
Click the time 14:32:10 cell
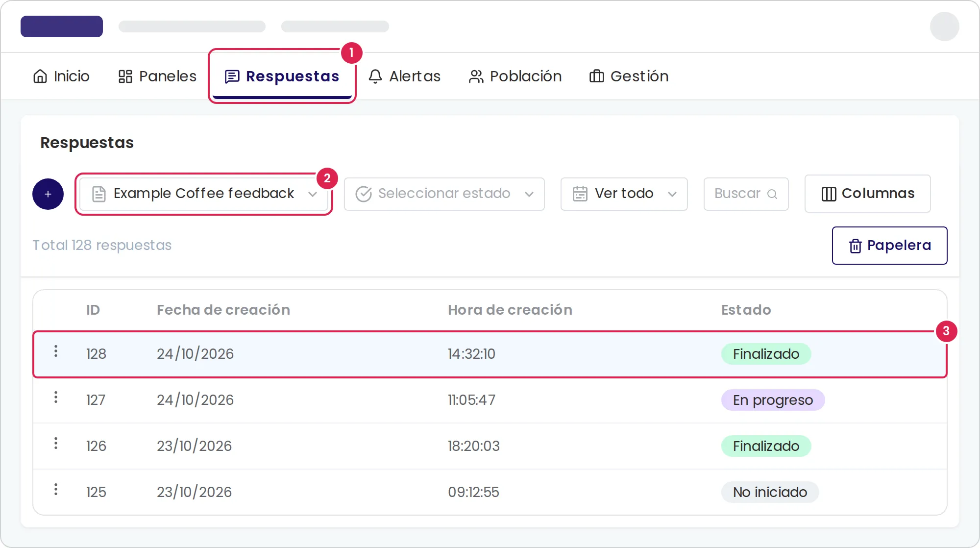(x=471, y=354)
